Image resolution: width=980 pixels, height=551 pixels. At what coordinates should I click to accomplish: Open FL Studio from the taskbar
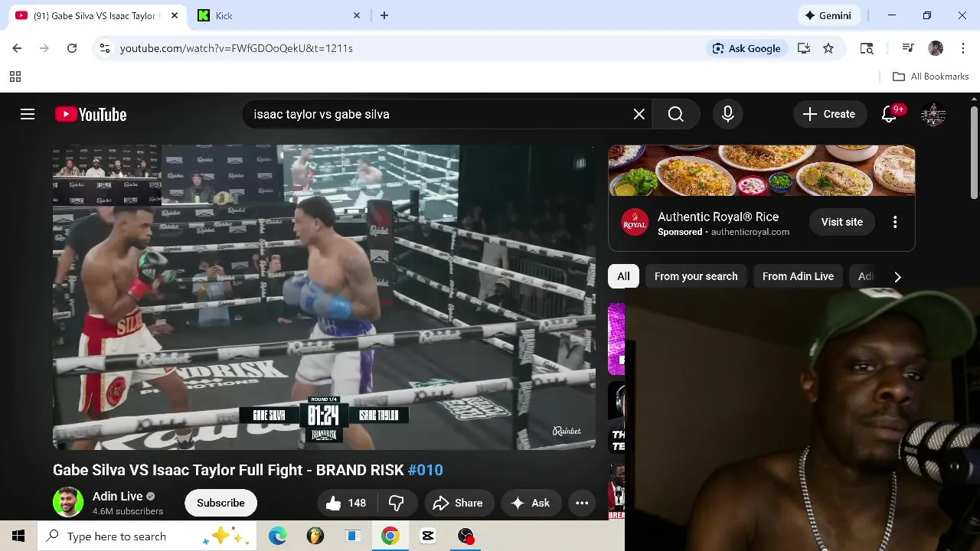(x=315, y=536)
